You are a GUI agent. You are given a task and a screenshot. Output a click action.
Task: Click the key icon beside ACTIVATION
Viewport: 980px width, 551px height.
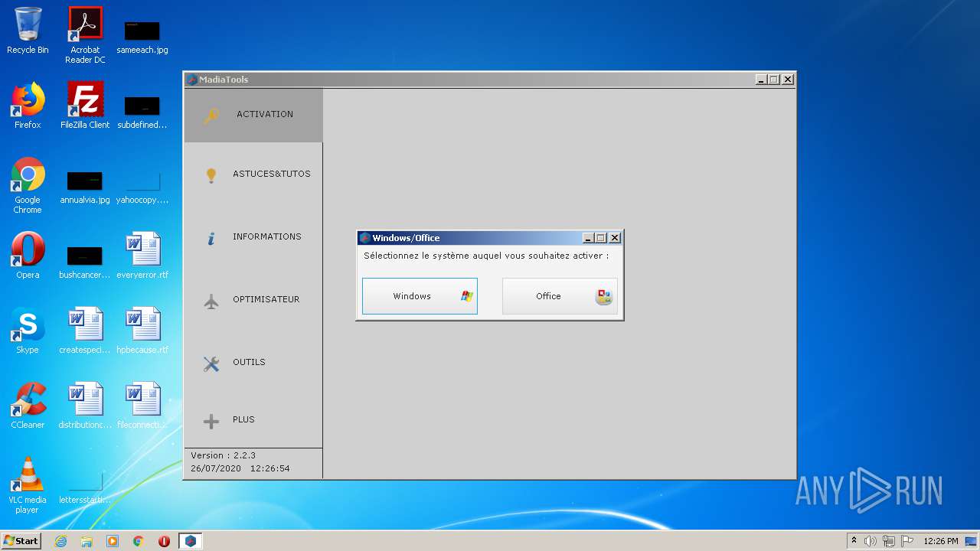click(211, 116)
